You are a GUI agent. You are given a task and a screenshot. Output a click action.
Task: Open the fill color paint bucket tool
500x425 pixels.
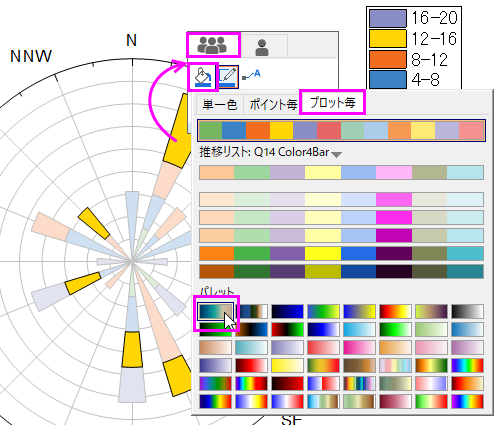[x=203, y=77]
